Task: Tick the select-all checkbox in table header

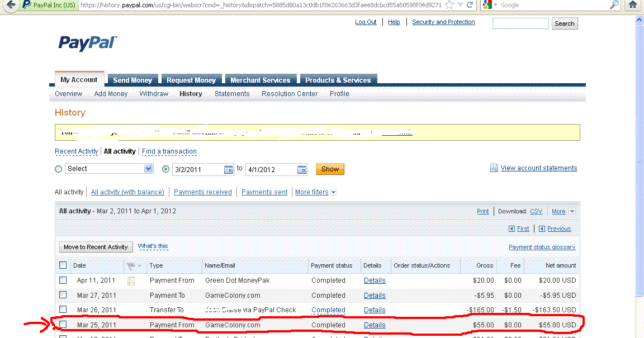Action: pyautogui.click(x=63, y=265)
